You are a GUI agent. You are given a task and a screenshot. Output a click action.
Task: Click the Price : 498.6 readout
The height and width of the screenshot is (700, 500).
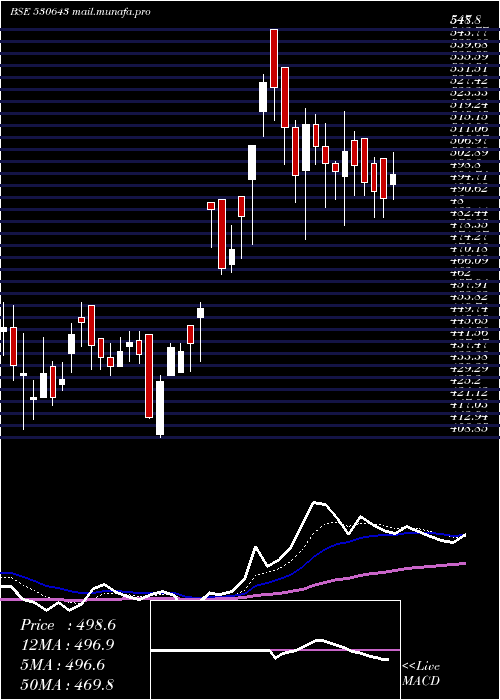click(68, 625)
